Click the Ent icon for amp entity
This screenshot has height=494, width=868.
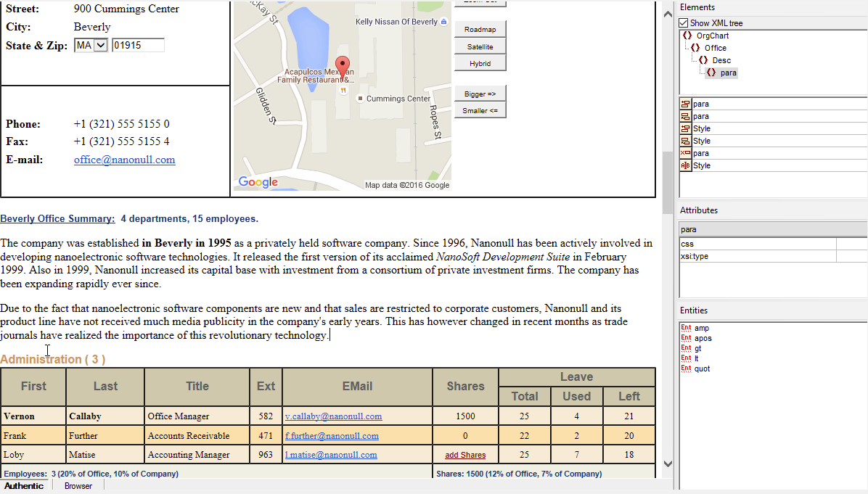click(686, 328)
